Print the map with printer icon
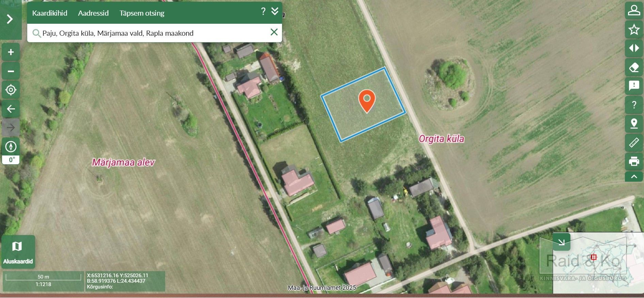 pyautogui.click(x=634, y=161)
